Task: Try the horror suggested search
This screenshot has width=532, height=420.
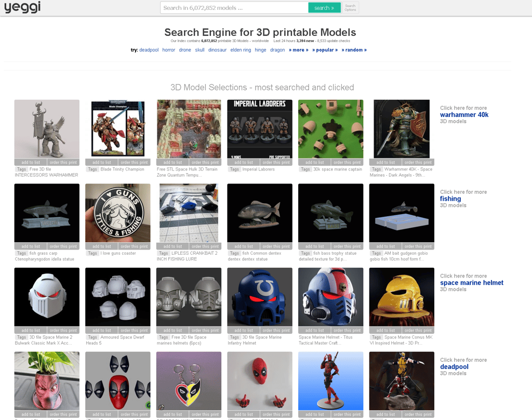Action: click(x=169, y=50)
